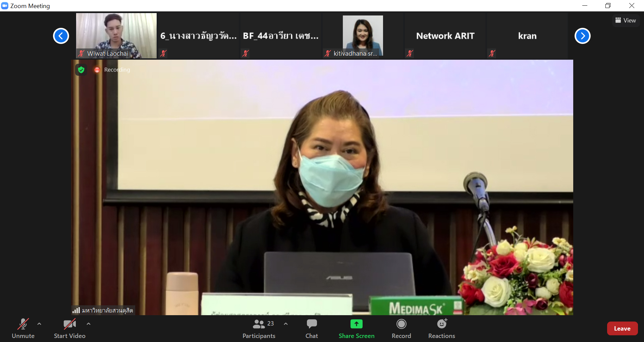Click muted mic icon on kran tile
Viewport: 644px width, 342px height.
click(492, 53)
